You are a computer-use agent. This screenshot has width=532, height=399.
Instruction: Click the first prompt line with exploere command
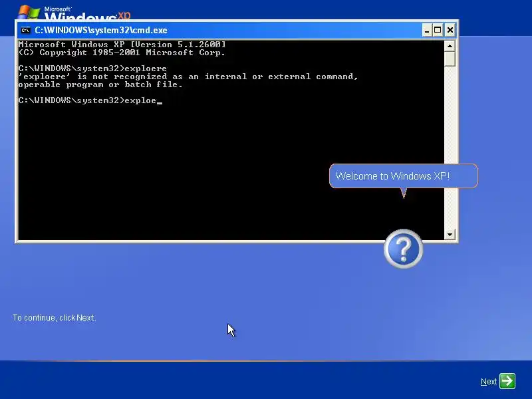(92, 68)
